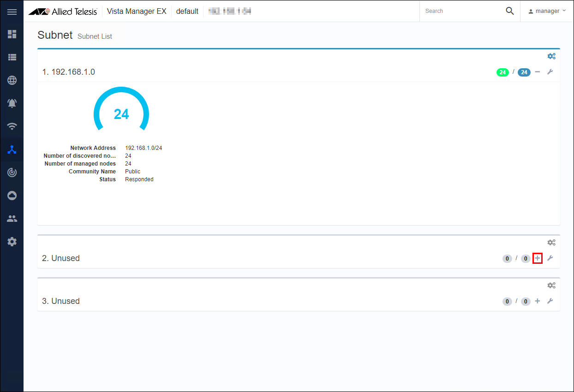Image resolution: width=574 pixels, height=392 pixels.
Task: Select the list view sidebar icon
Action: [x=12, y=57]
